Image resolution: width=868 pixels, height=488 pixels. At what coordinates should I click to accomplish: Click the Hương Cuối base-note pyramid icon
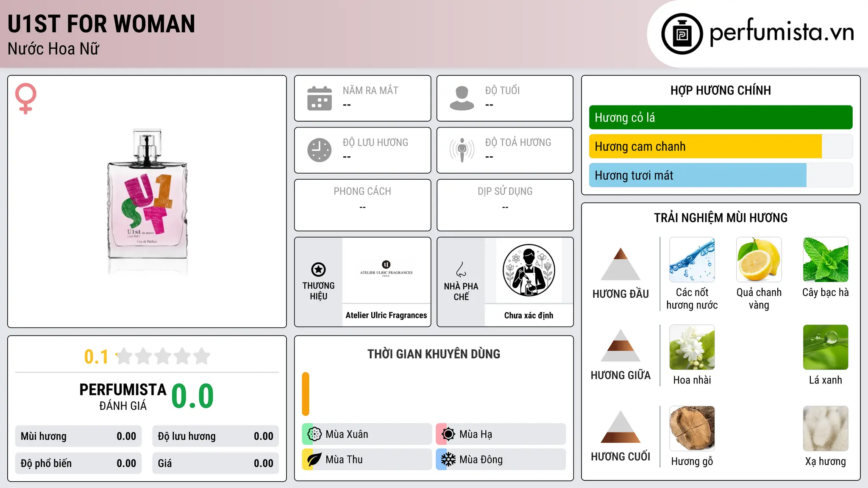pyautogui.click(x=620, y=427)
